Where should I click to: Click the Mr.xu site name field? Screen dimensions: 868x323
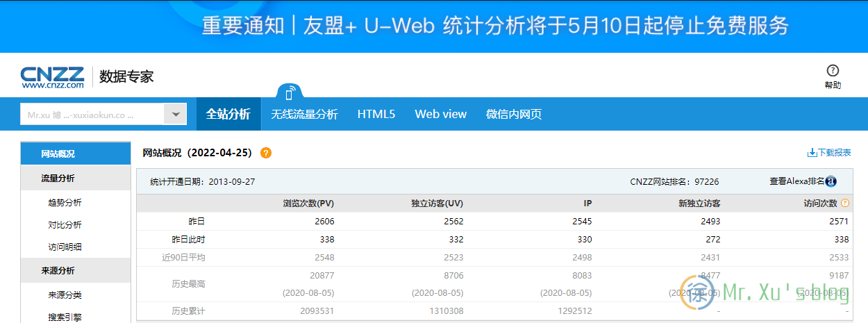[92, 115]
